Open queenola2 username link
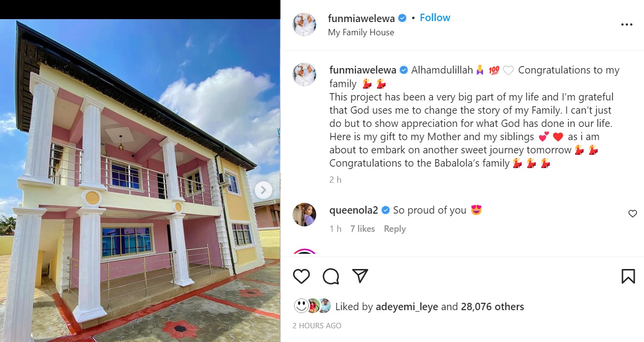Screen dimensions: 644x342 pos(354,210)
